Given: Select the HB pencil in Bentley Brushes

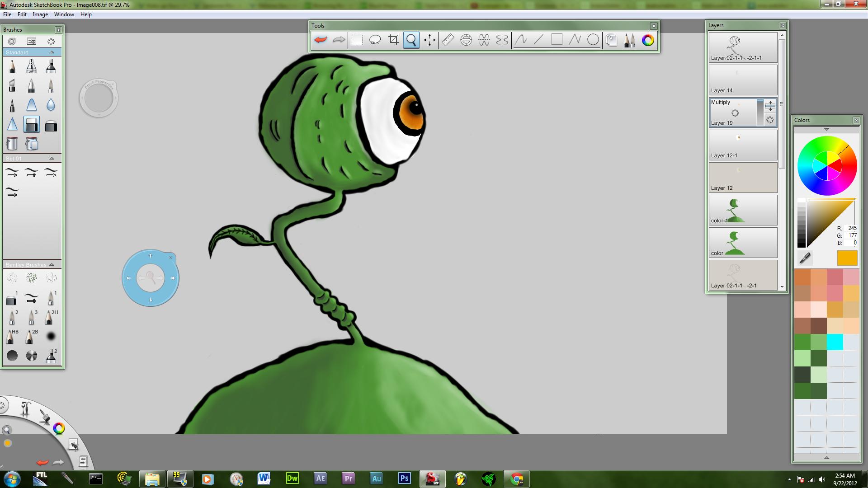Looking at the screenshot, I should [x=12, y=336].
